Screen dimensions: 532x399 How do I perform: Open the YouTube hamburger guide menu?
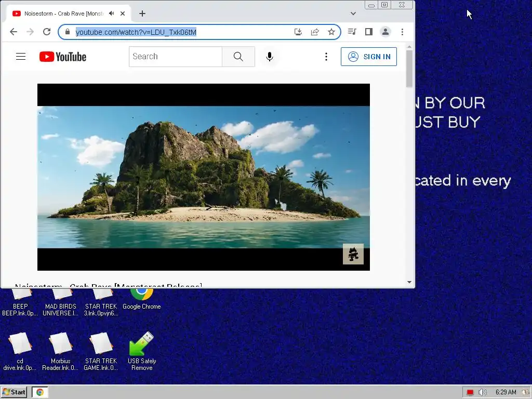21,57
